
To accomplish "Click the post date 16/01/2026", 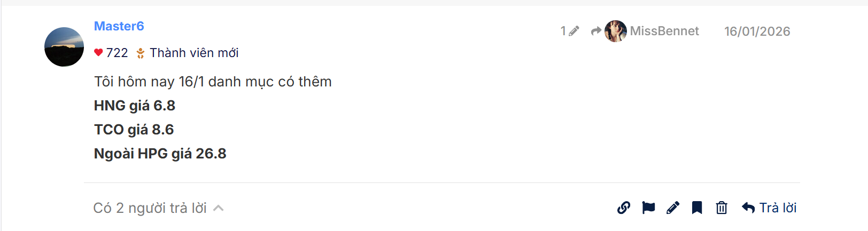I will 757,31.
